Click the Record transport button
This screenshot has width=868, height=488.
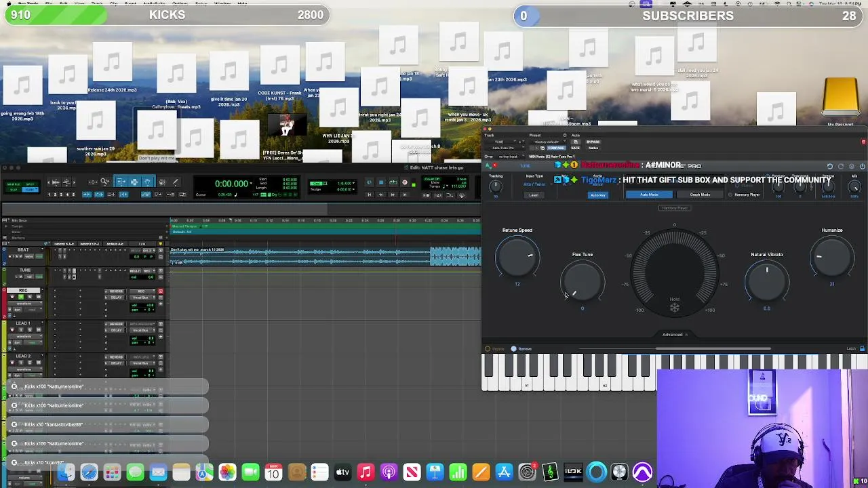pos(405,182)
